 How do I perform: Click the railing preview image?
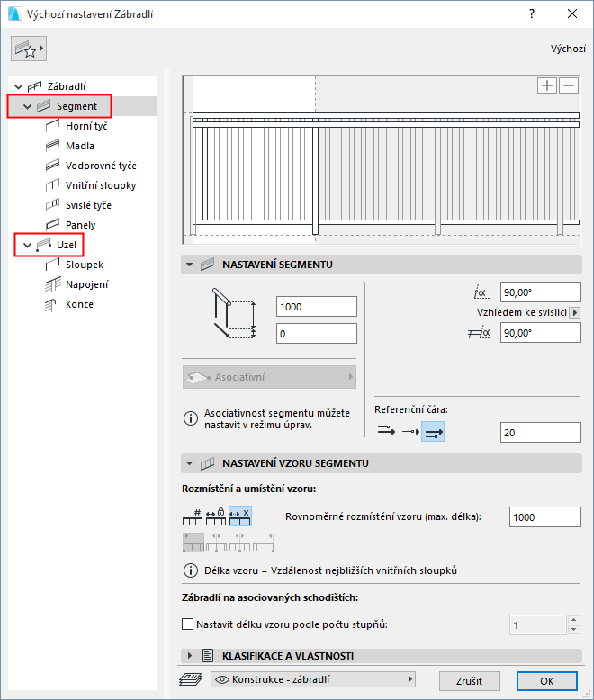tap(382, 159)
